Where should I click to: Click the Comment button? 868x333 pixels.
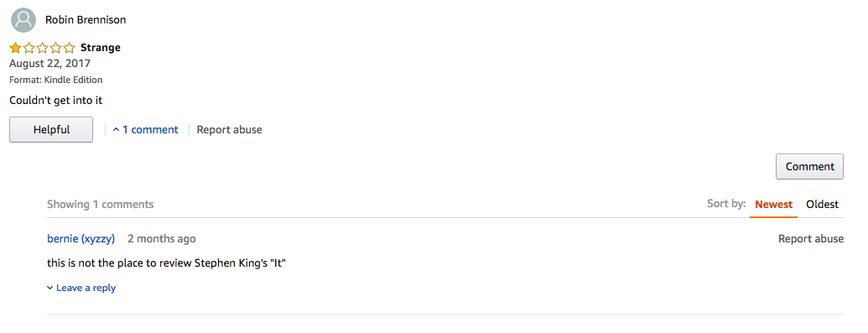[x=809, y=166]
